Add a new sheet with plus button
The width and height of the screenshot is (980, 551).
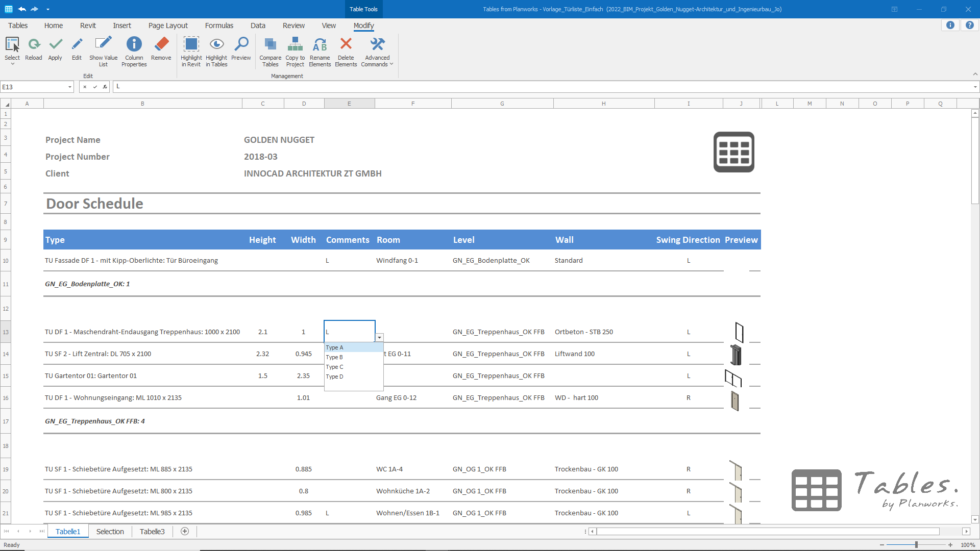(185, 532)
